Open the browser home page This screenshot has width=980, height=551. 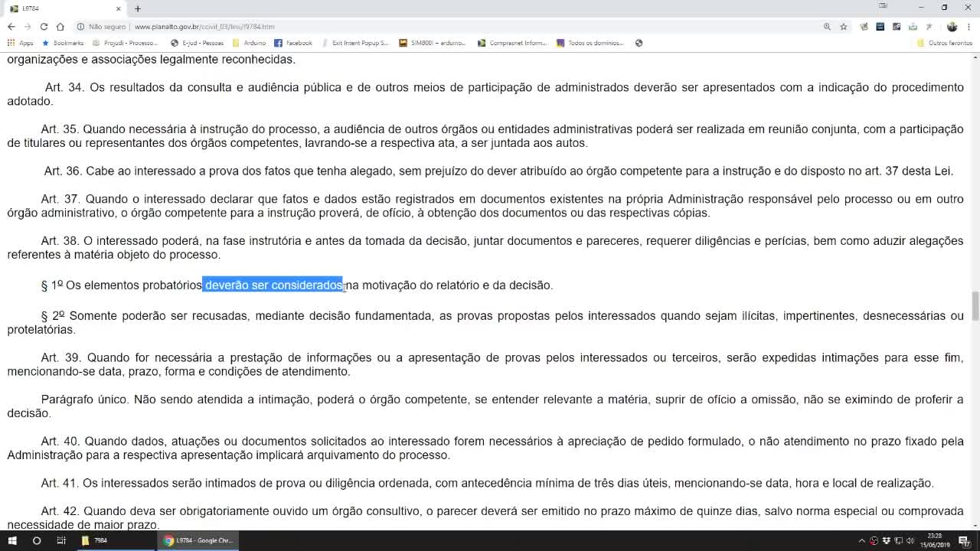click(x=60, y=27)
